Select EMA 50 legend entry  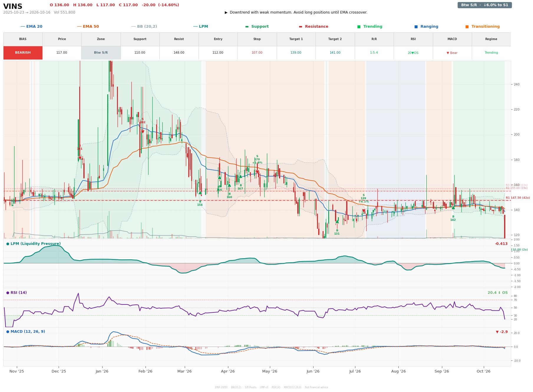(x=88, y=27)
